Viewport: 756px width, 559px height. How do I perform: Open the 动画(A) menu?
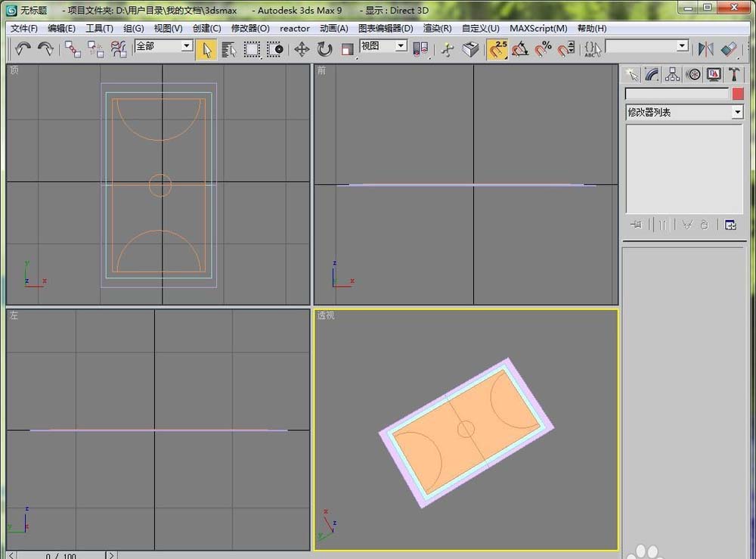click(x=333, y=29)
